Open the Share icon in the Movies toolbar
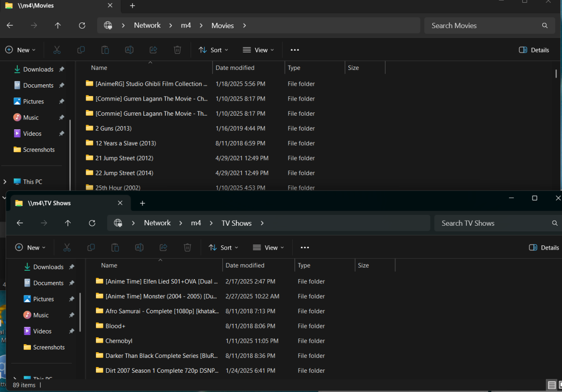This screenshot has height=392, width=562. click(153, 50)
